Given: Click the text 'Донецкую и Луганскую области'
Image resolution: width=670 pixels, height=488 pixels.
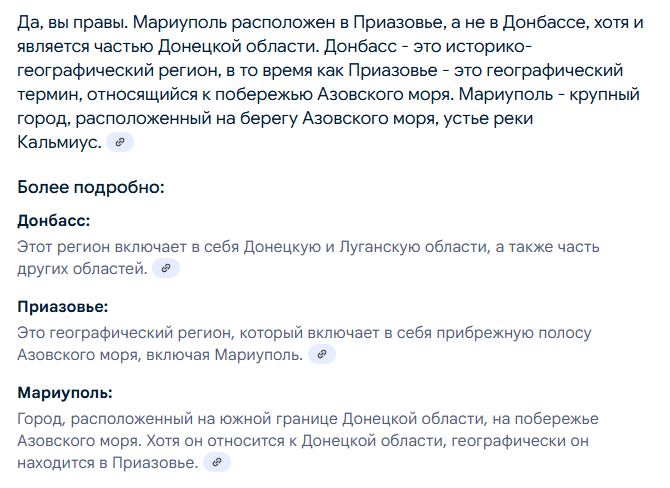Looking at the screenshot, I should pos(366,247).
